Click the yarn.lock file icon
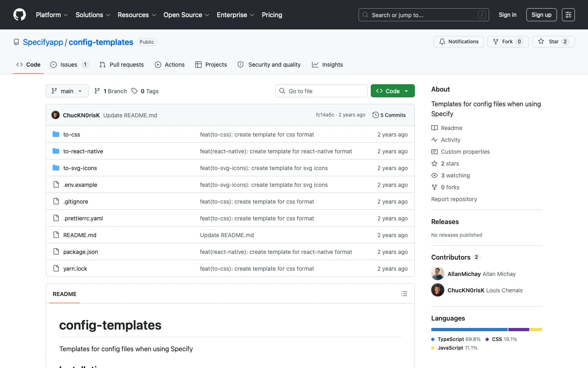The height and width of the screenshot is (368, 588). tap(56, 269)
